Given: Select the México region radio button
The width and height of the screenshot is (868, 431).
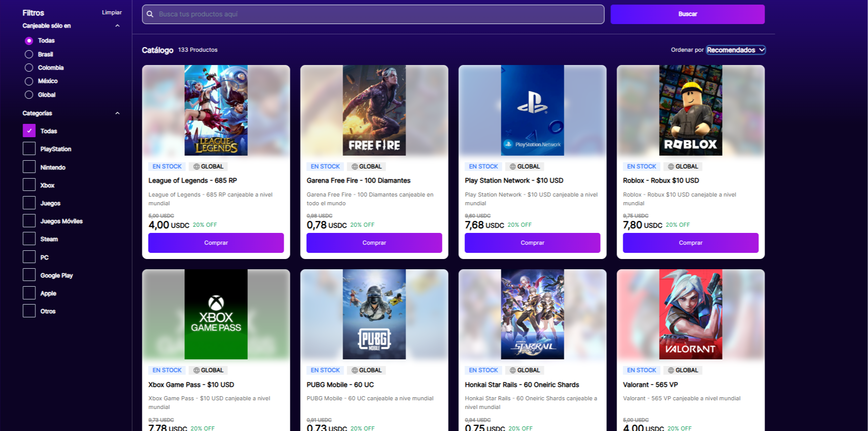Looking at the screenshot, I should (29, 81).
